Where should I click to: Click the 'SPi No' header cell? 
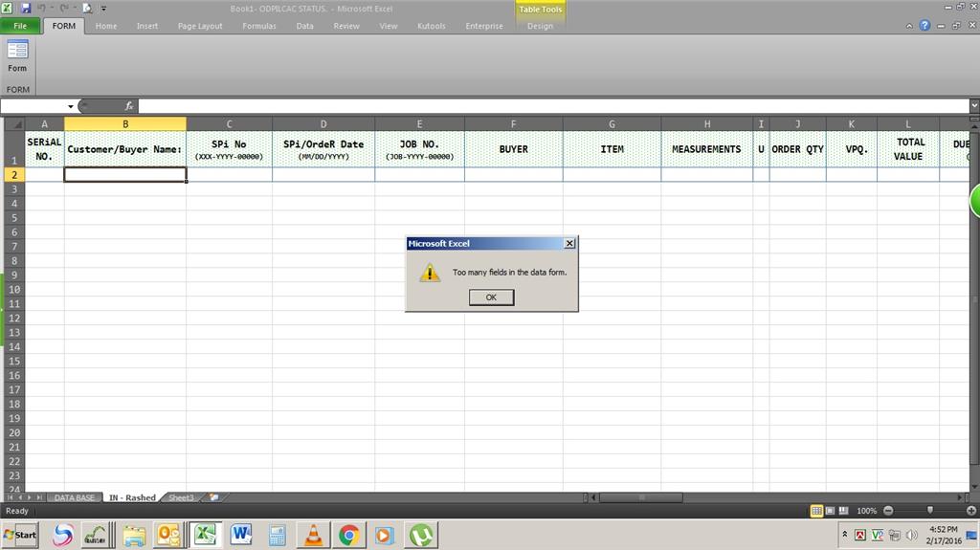click(229, 149)
